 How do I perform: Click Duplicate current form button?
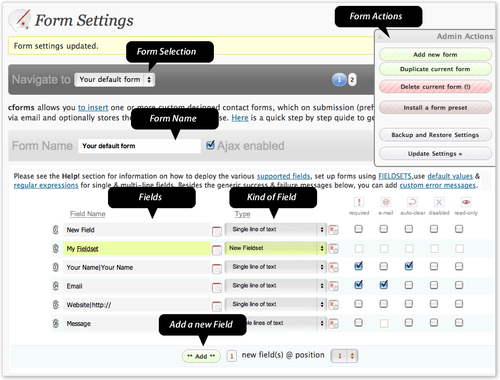pos(435,69)
